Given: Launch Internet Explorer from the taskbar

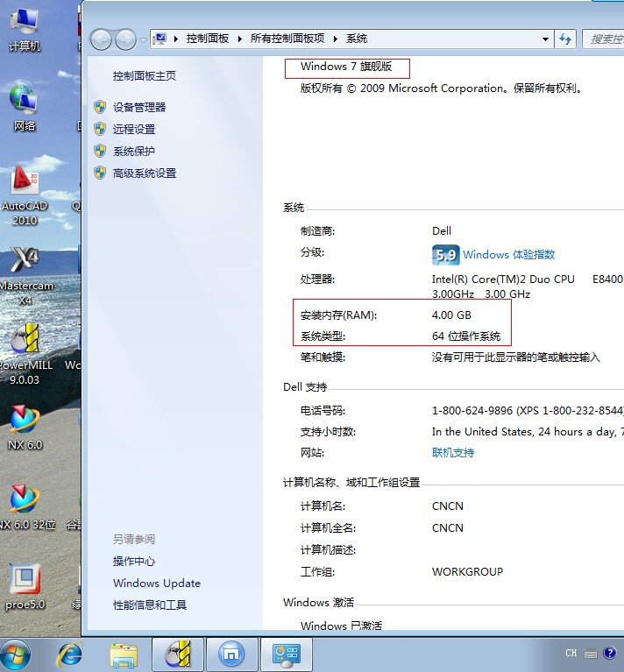Looking at the screenshot, I should pyautogui.click(x=70, y=654).
